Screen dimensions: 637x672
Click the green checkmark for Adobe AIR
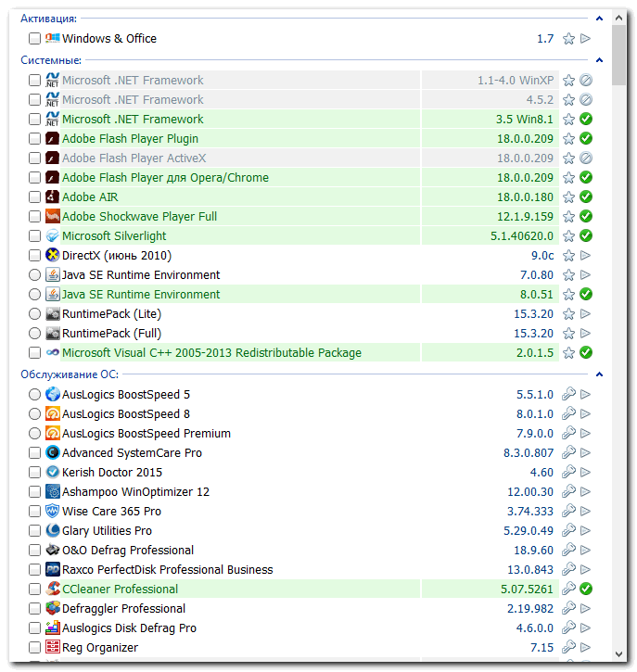[585, 197]
